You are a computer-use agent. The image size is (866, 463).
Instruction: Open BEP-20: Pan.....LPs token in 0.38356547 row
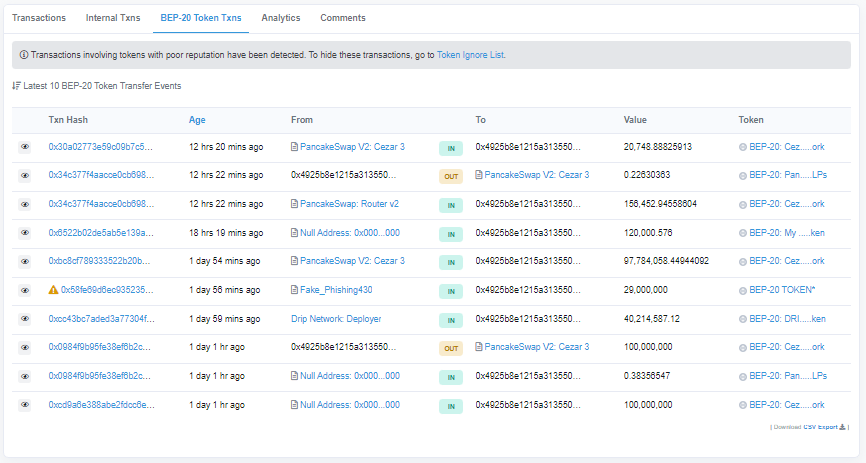point(788,376)
